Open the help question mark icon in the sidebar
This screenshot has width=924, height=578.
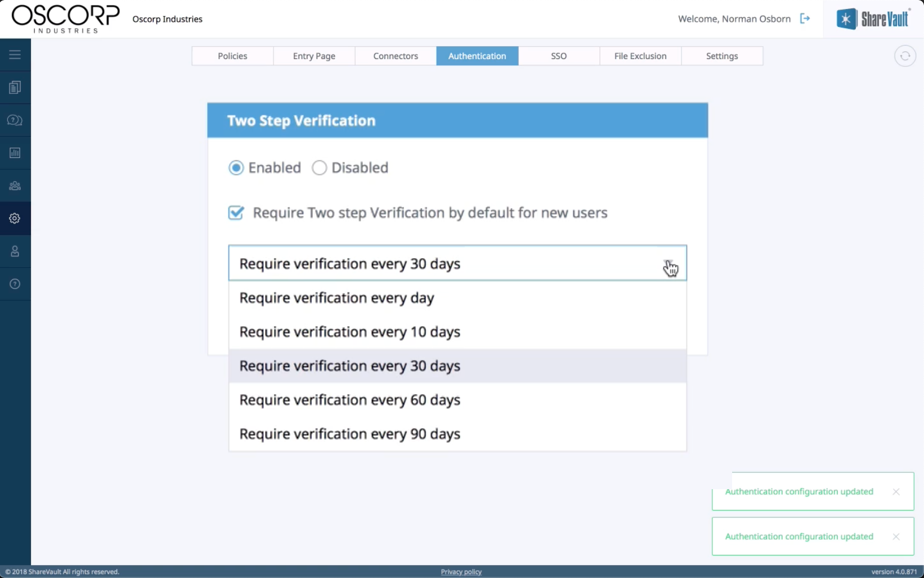click(15, 284)
